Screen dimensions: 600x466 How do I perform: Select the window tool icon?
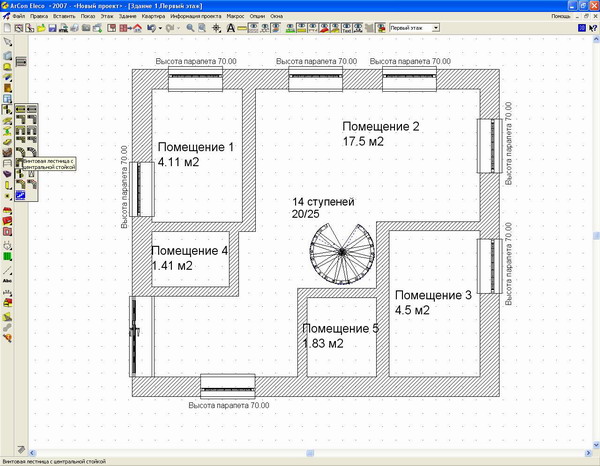coord(7,99)
